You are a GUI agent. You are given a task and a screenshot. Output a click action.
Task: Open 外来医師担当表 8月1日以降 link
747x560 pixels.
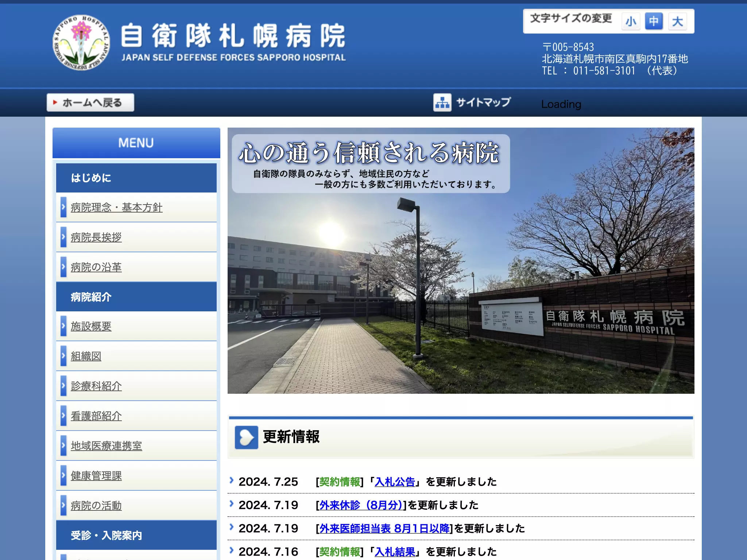coord(384,529)
